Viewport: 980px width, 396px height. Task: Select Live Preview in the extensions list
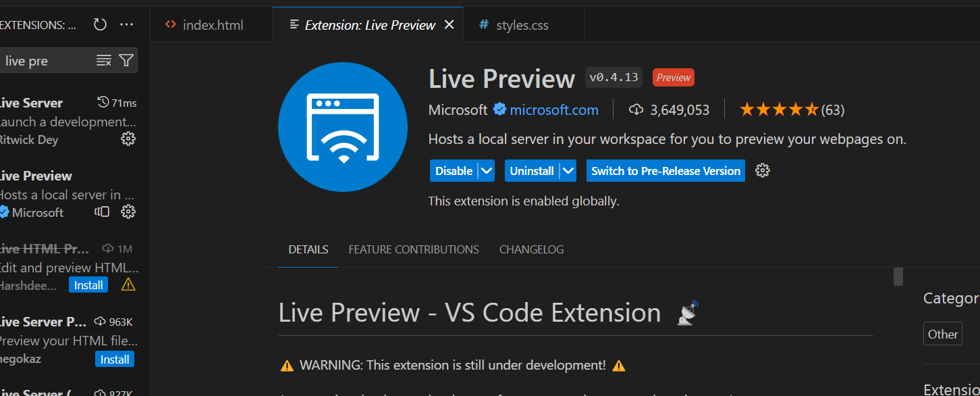(68, 194)
